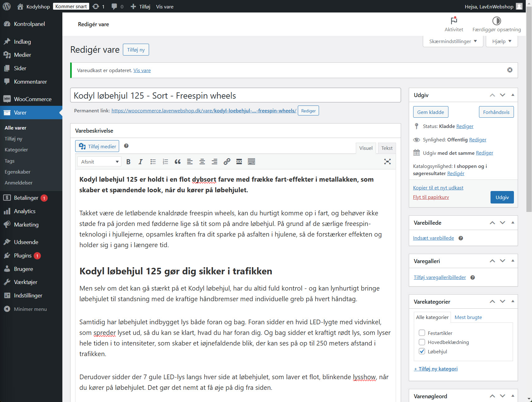Expand Skærmindstillinger options
Image resolution: width=532 pixels, height=402 pixels.
pyautogui.click(x=452, y=41)
